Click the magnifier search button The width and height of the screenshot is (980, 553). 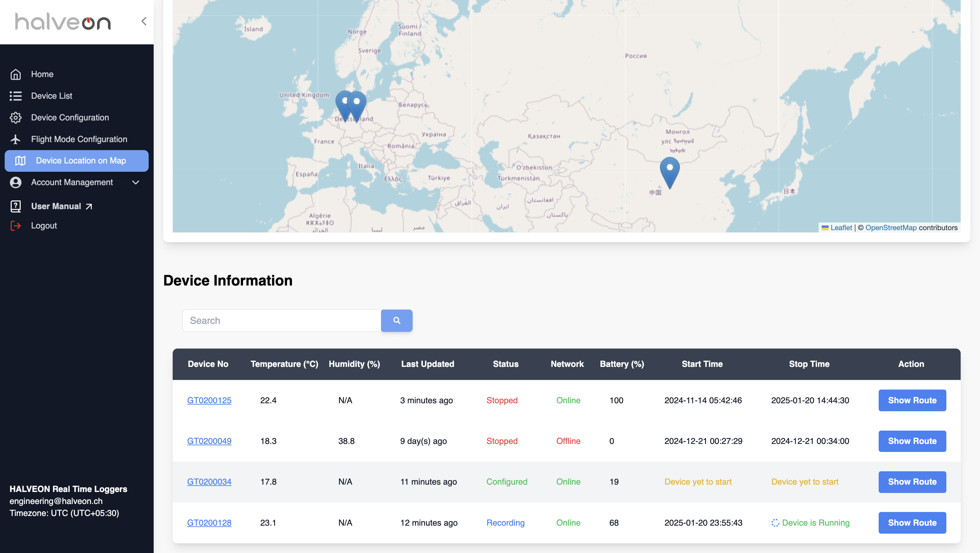pos(396,321)
